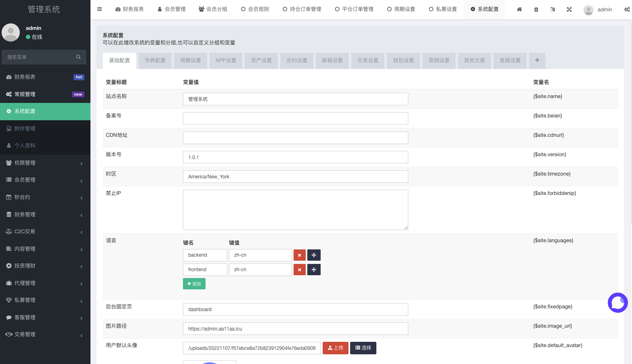Click 上传 to upload default avatar
This screenshot has width=632, height=364.
336,348
